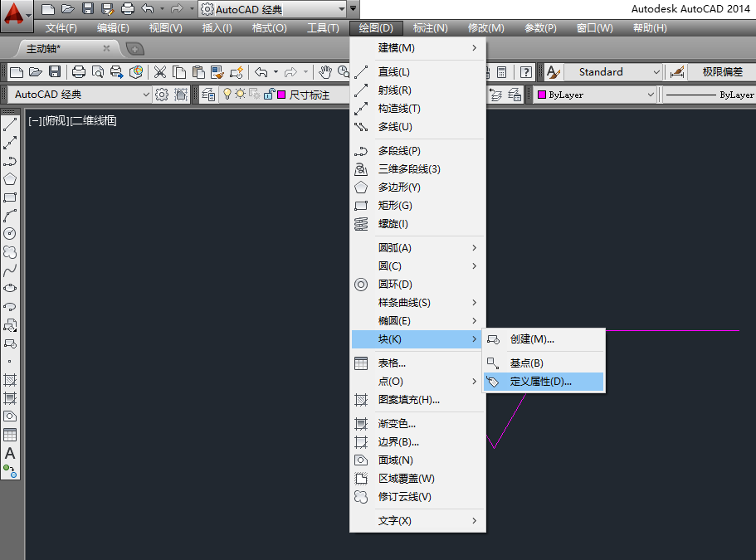The height and width of the screenshot is (560, 756).
Task: Select the Spline tool in left toolbar
Action: tap(10, 270)
